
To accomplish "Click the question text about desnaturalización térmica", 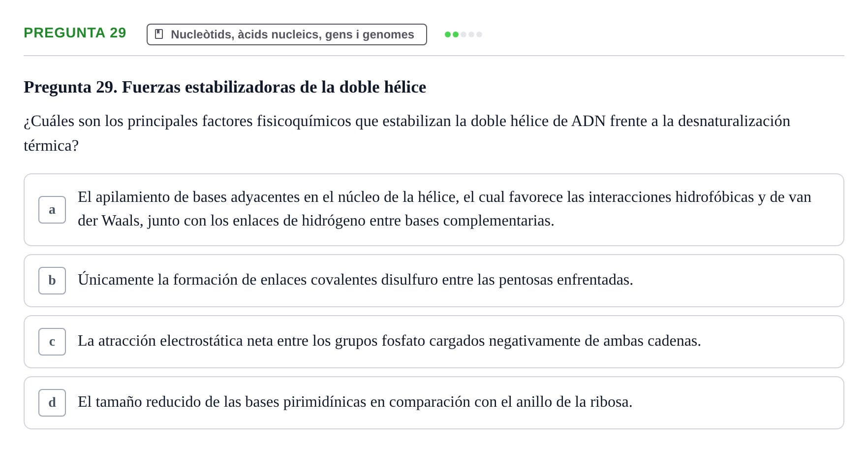I will click(x=407, y=133).
